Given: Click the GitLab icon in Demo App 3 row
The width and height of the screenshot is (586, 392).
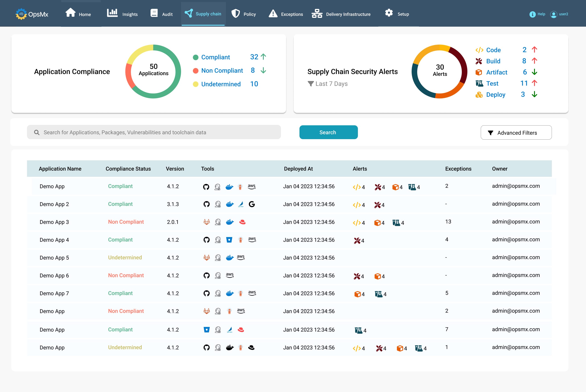Looking at the screenshot, I should (206, 222).
